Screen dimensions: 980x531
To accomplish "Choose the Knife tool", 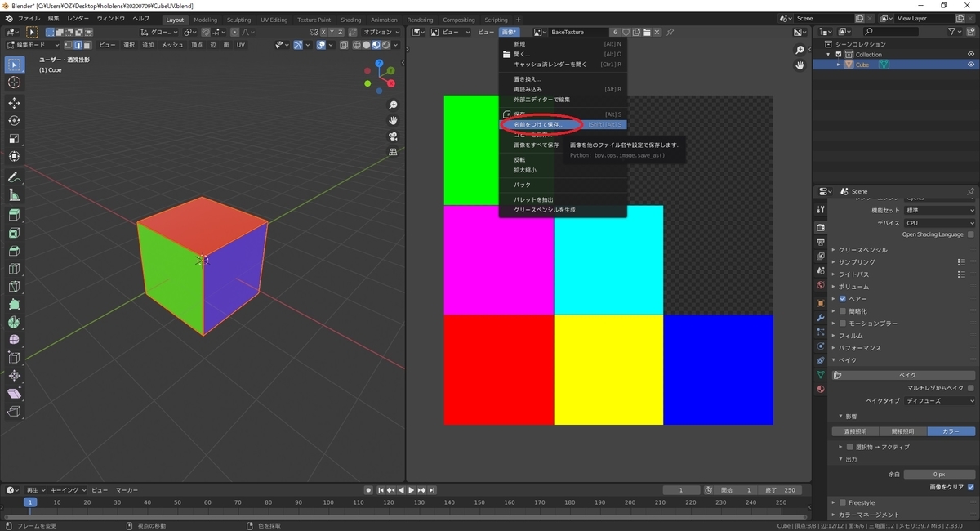I will tap(14, 287).
